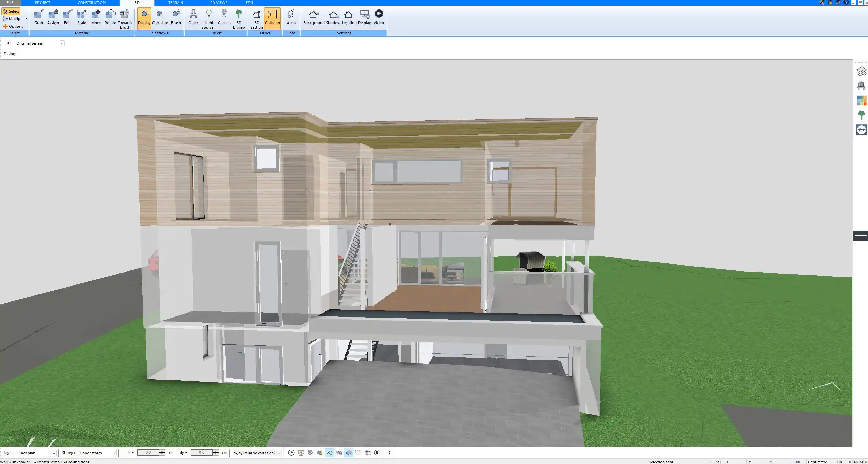Image resolution: width=868 pixels, height=464 pixels.
Task: Play the Video walkthrough
Action: pyautogui.click(x=379, y=17)
